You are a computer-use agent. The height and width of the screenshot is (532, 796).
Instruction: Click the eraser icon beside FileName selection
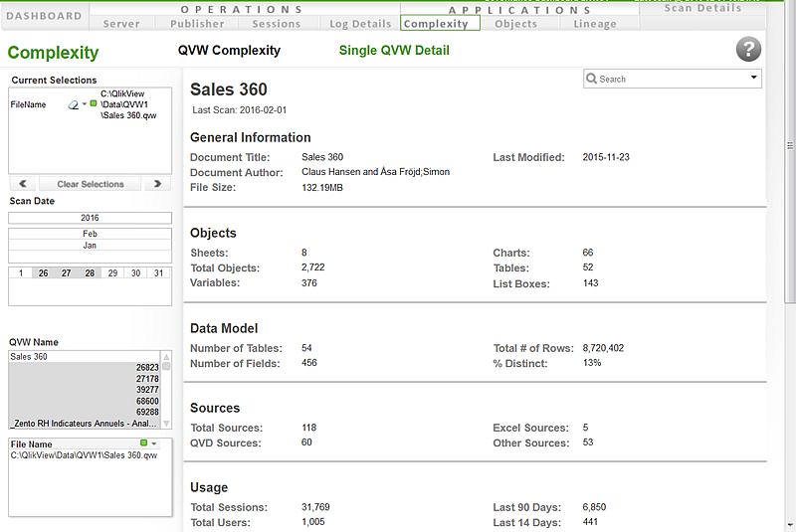click(73, 104)
